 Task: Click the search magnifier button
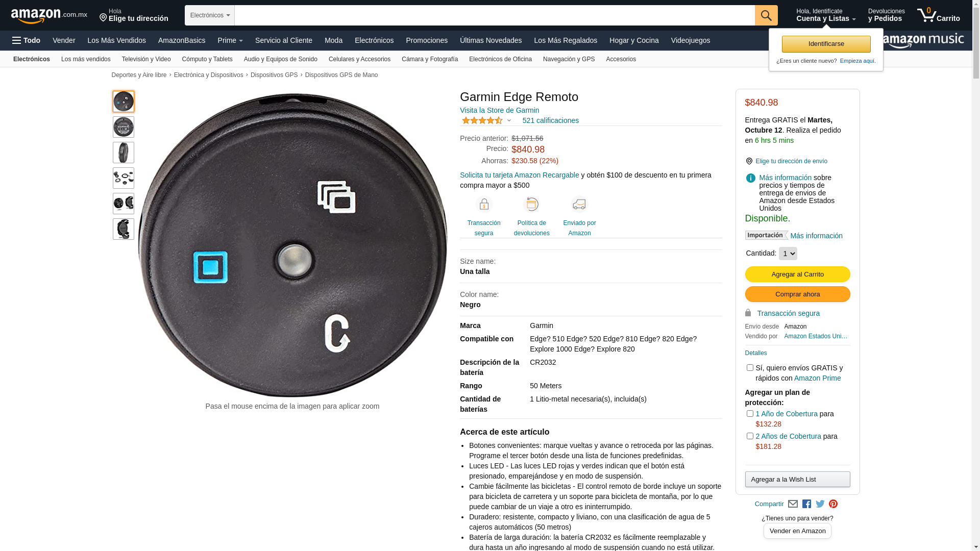pyautogui.click(x=766, y=15)
